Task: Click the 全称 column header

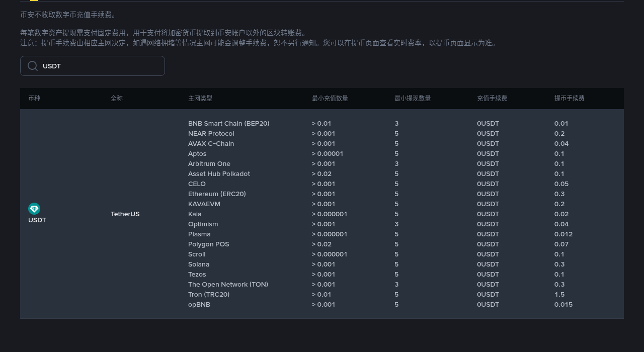Action: pyautogui.click(x=117, y=99)
